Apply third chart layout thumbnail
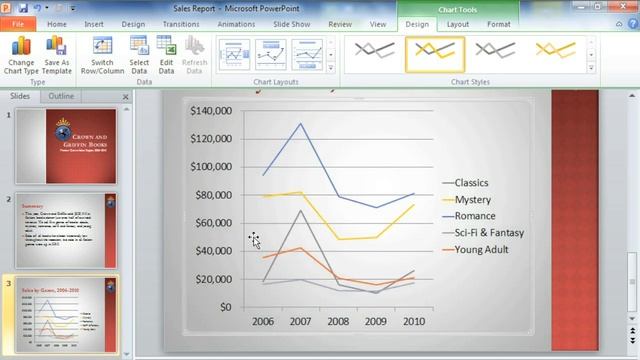 click(x=307, y=55)
